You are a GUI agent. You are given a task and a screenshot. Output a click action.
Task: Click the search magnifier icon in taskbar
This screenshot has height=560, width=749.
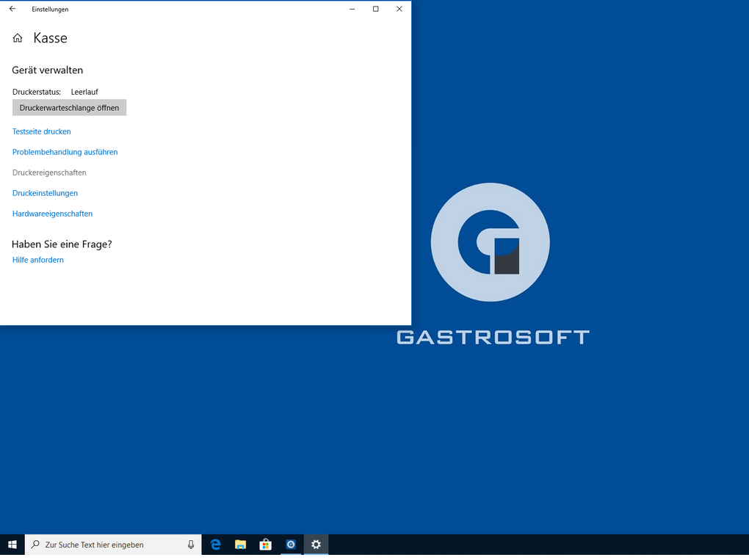35,545
